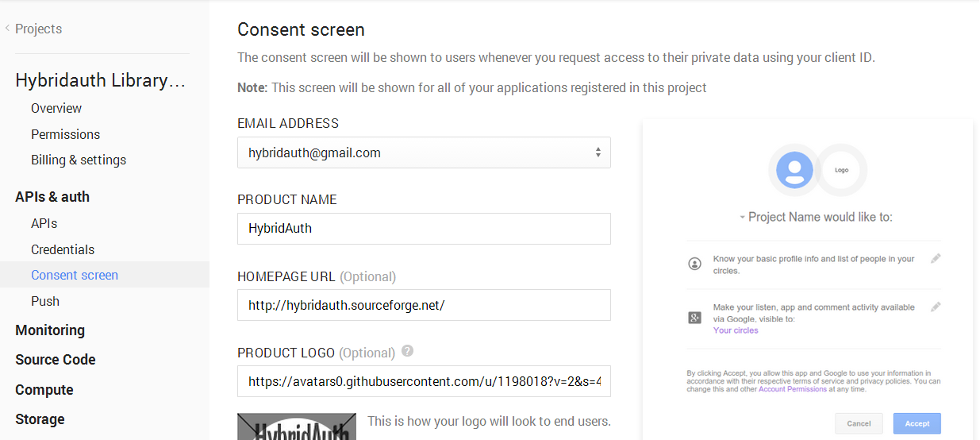This screenshot has height=440, width=980.
Task: Click the Product Name input field
Action: tap(424, 229)
